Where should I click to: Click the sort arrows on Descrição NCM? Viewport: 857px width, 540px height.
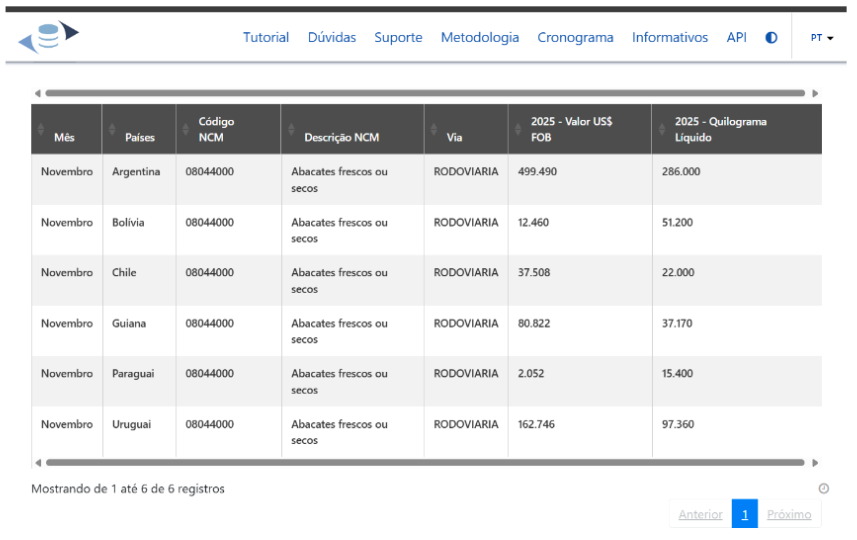[x=291, y=130]
